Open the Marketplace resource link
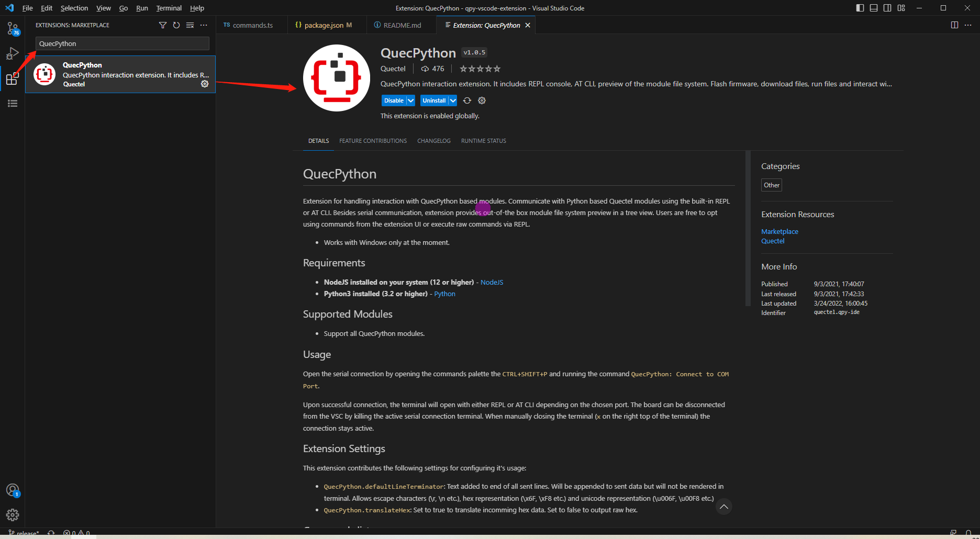The width and height of the screenshot is (980, 539). click(x=779, y=231)
